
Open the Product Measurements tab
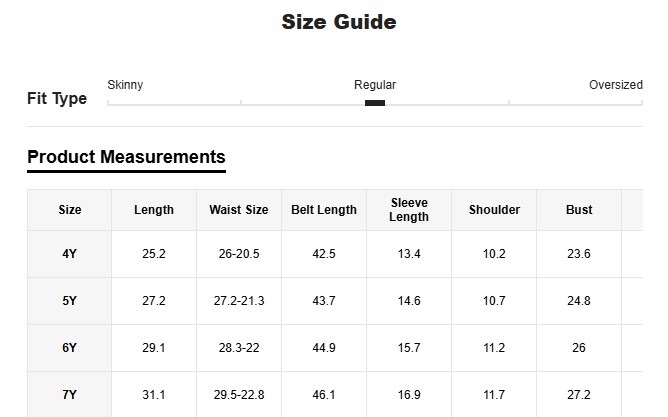click(126, 157)
